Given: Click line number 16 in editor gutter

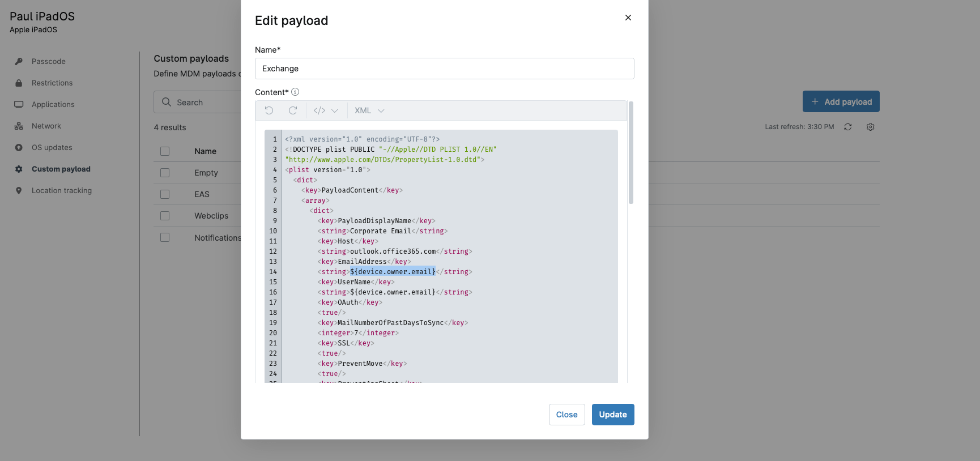Looking at the screenshot, I should (x=273, y=292).
